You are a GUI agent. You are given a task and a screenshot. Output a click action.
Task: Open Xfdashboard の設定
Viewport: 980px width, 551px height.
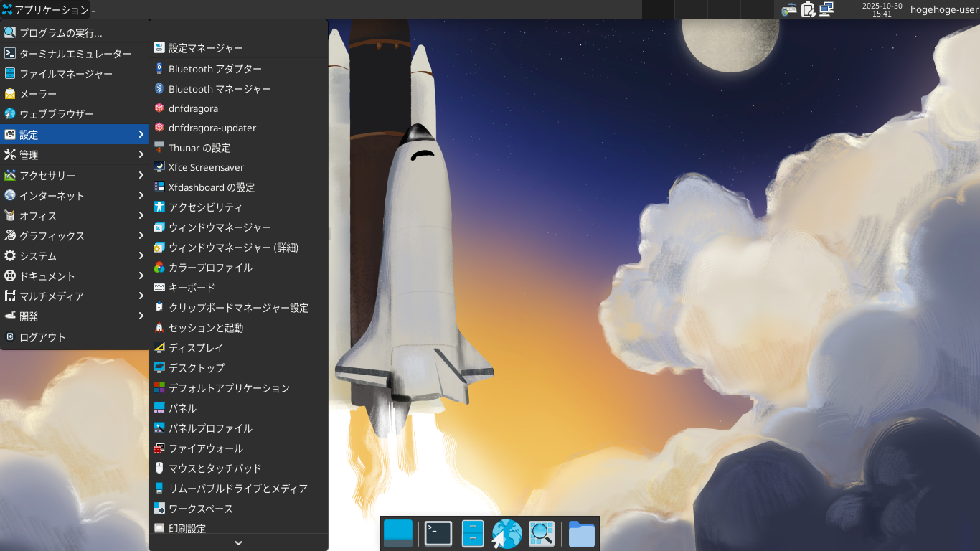tap(239, 187)
